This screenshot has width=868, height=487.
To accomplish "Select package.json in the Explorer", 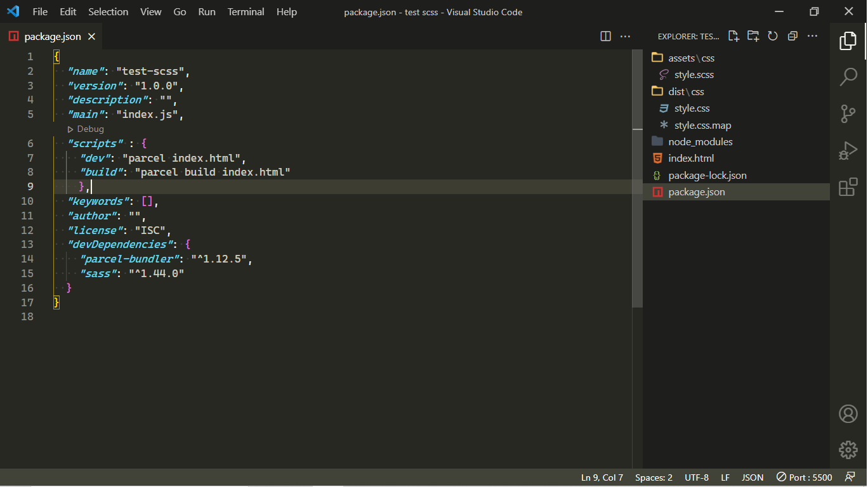I will coord(736,192).
